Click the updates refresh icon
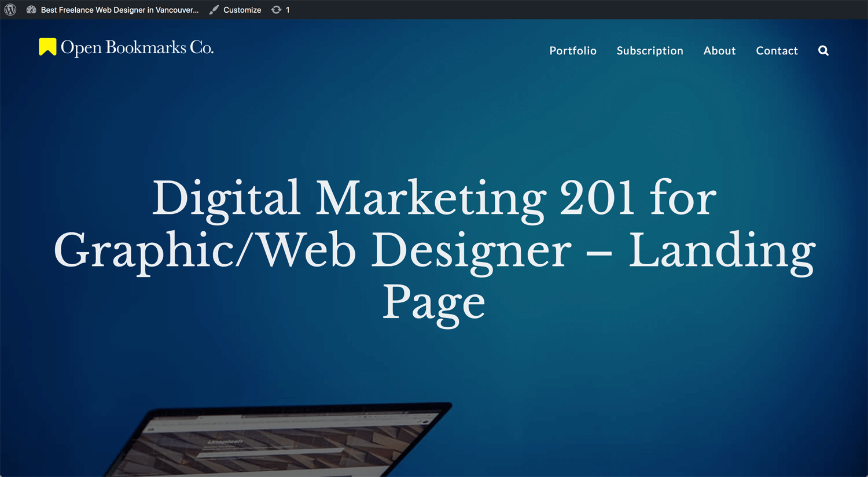The image size is (868, 477). [x=277, y=10]
